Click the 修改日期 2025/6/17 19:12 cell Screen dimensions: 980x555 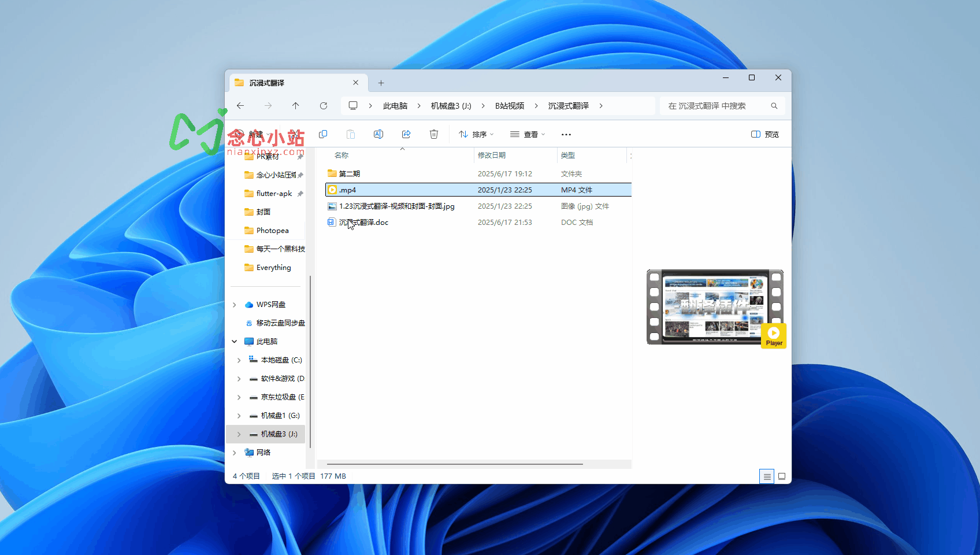(x=505, y=173)
